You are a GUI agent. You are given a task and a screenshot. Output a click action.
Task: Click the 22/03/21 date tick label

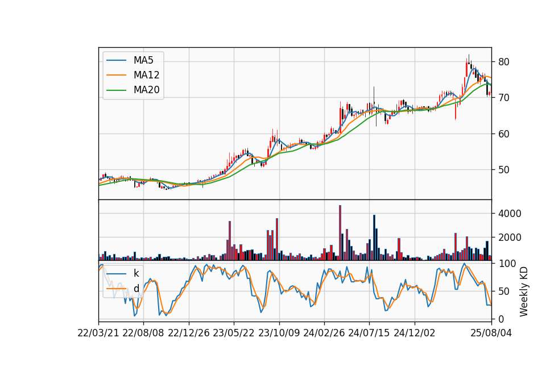pos(98,333)
